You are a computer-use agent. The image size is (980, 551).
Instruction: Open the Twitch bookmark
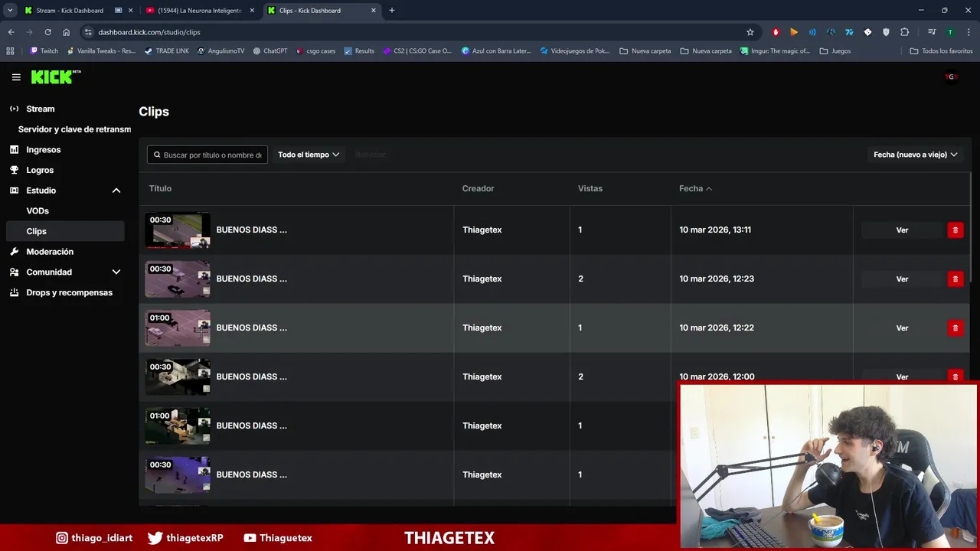point(44,51)
